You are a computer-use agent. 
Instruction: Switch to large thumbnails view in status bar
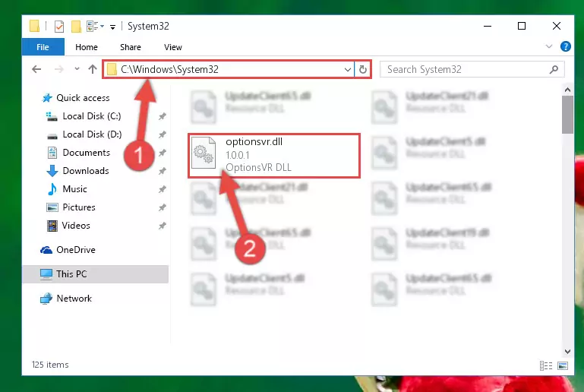point(563,366)
